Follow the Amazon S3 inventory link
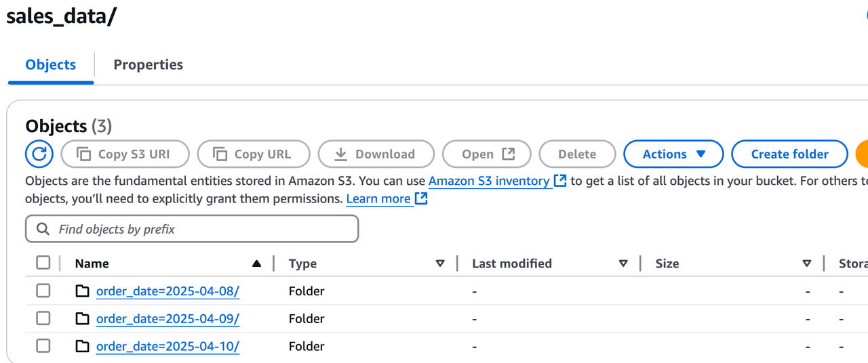Viewport: 868px width, 363px height. tap(488, 181)
